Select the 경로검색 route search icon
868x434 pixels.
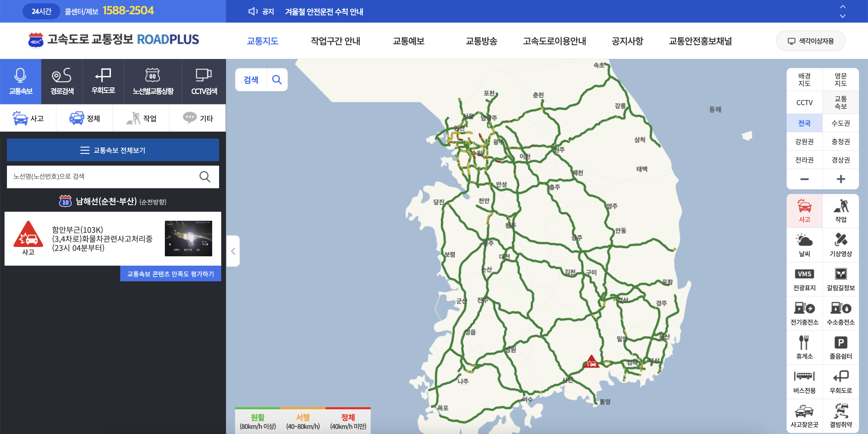[62, 82]
